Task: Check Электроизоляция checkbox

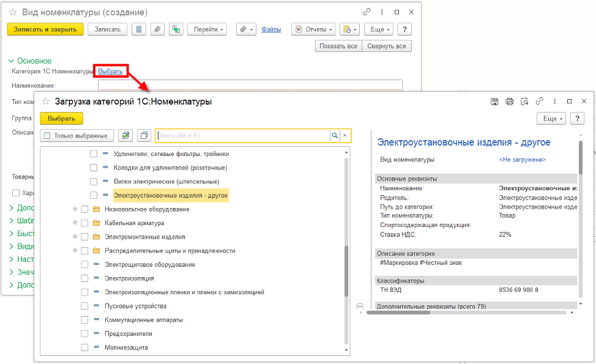Action: 85,278
